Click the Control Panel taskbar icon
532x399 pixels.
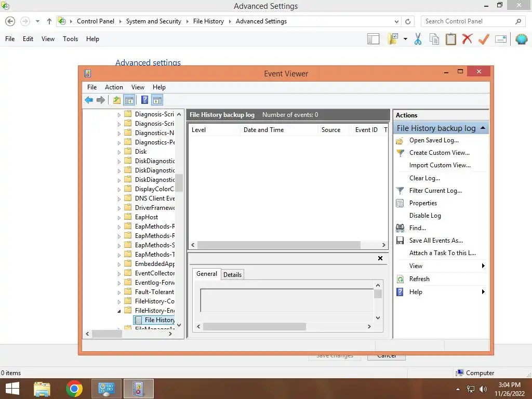pyautogui.click(x=107, y=389)
